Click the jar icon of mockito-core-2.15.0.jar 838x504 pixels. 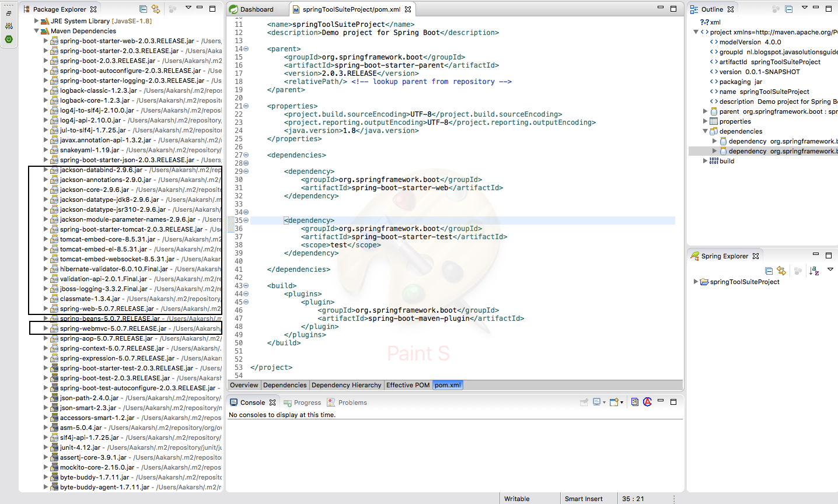coord(54,467)
